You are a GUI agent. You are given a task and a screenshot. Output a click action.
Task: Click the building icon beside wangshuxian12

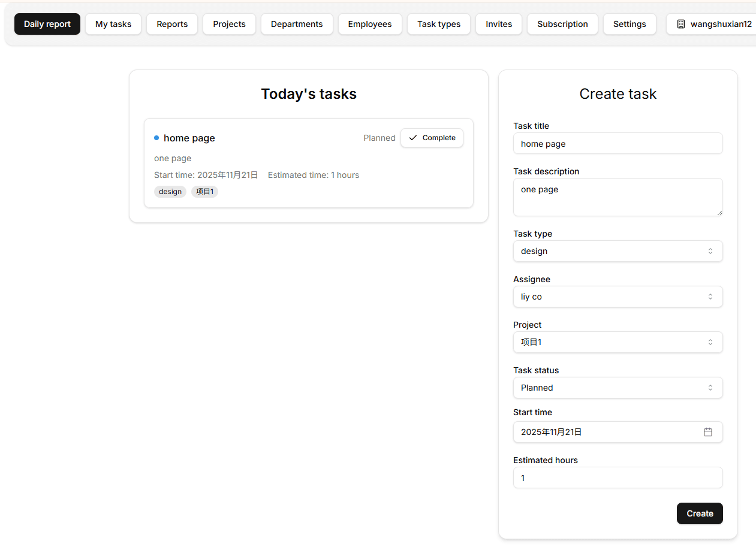point(680,25)
